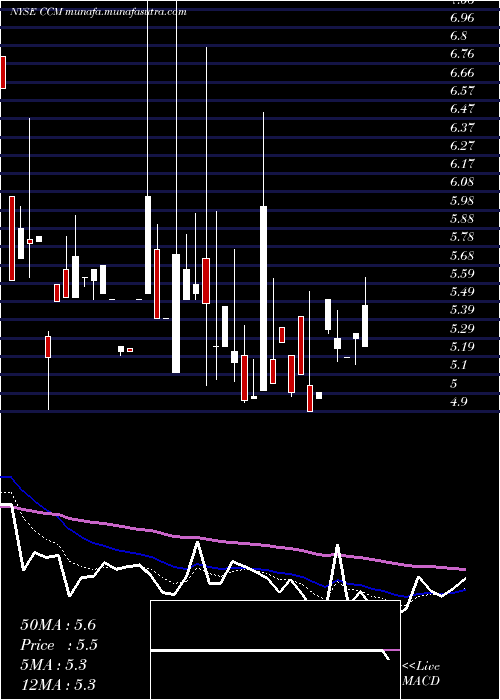The image size is (500, 700).
Task: Click the 5.98 price axis label
Action: pos(462,201)
